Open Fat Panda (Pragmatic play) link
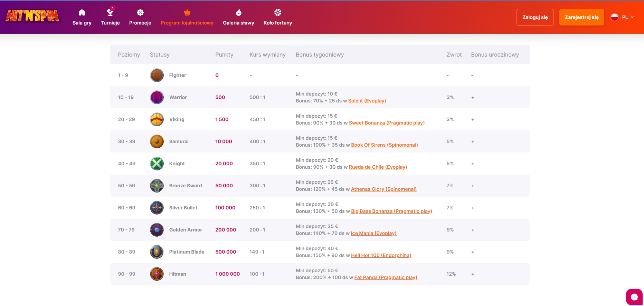This screenshot has height=306, width=644. pyautogui.click(x=386, y=277)
